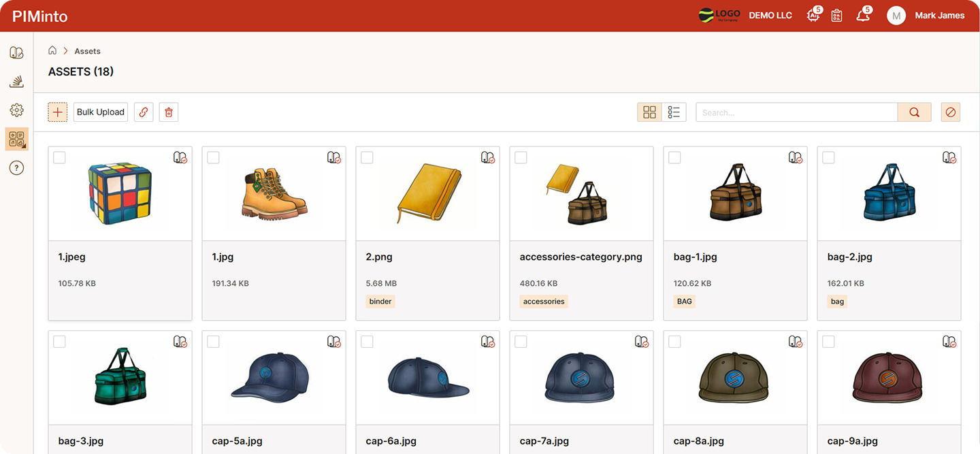Viewport: 980px width, 454px height.
Task: Open Settings using the gear icon
Action: (x=16, y=110)
